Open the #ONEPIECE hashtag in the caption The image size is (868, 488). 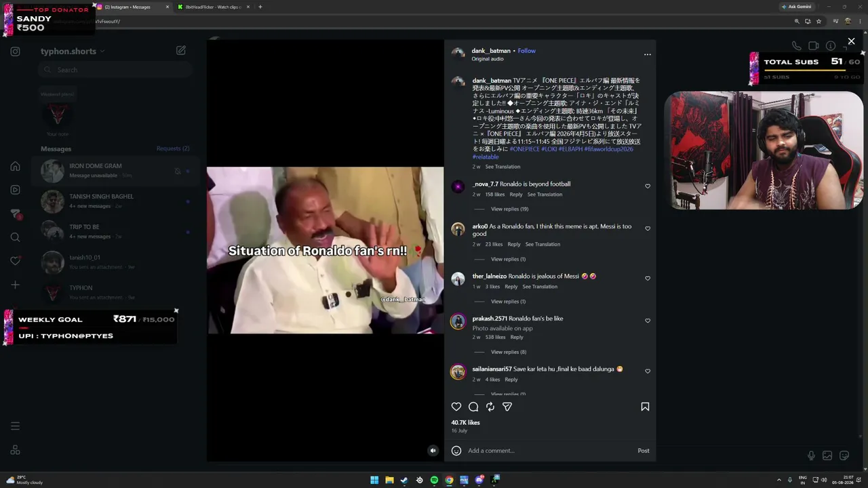tap(525, 149)
